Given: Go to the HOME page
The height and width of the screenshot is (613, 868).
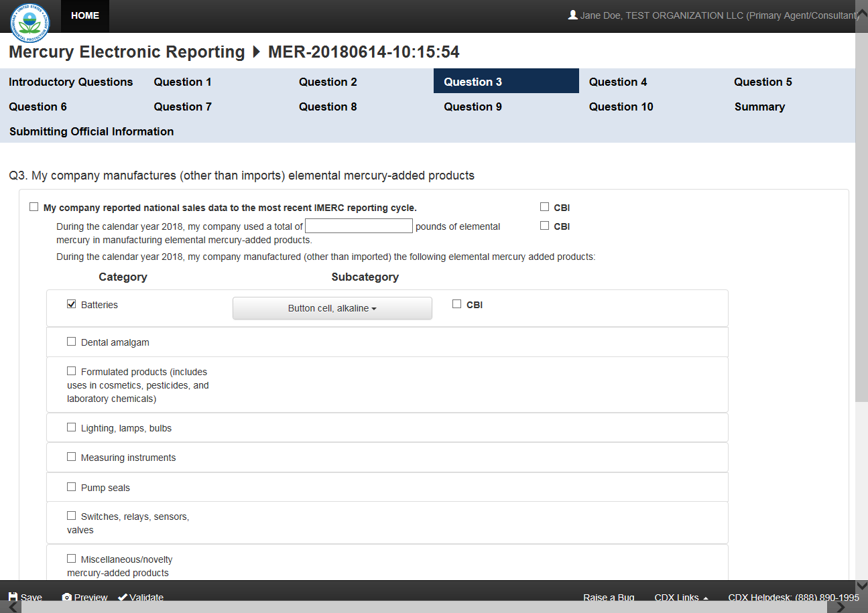Looking at the screenshot, I should pos(85,15).
